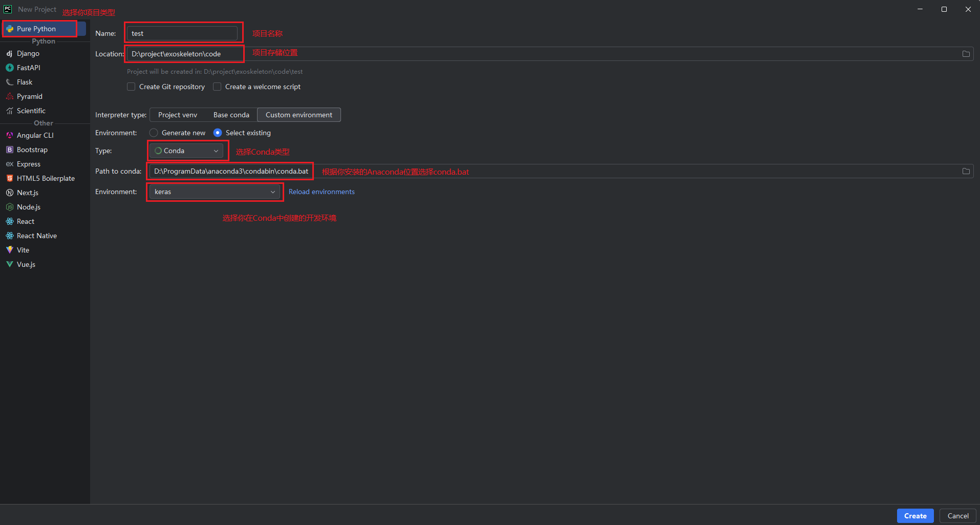Viewport: 980px width, 525px height.
Task: Switch to Base conda interpreter type
Action: click(x=231, y=115)
